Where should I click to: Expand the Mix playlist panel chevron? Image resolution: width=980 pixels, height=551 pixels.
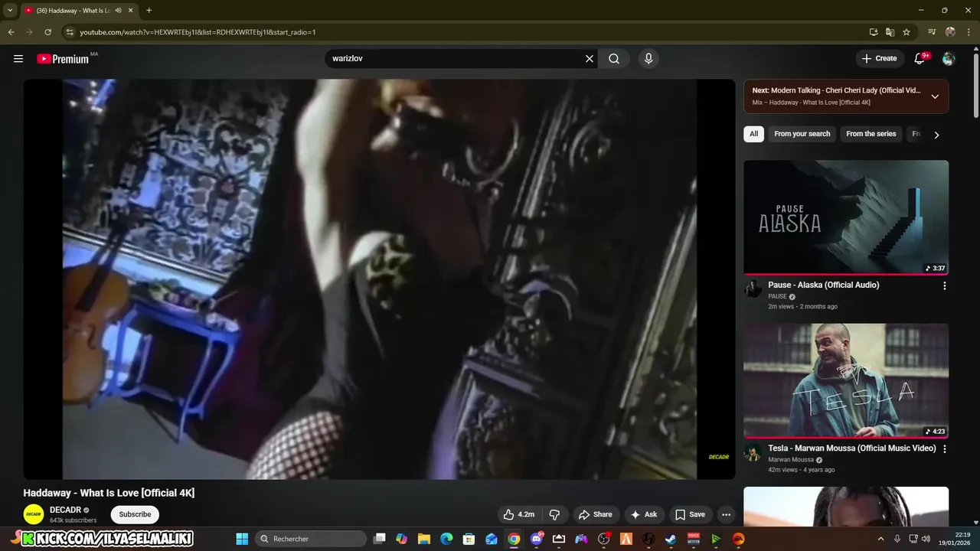(935, 96)
